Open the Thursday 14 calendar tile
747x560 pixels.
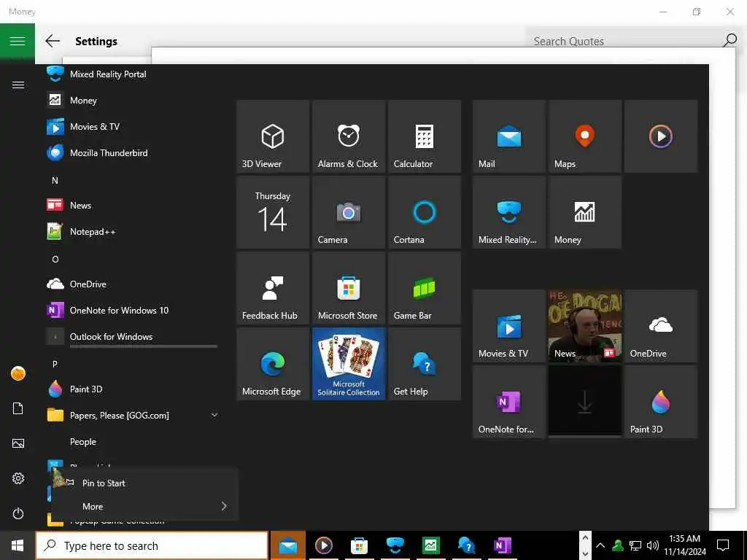pyautogui.click(x=273, y=212)
